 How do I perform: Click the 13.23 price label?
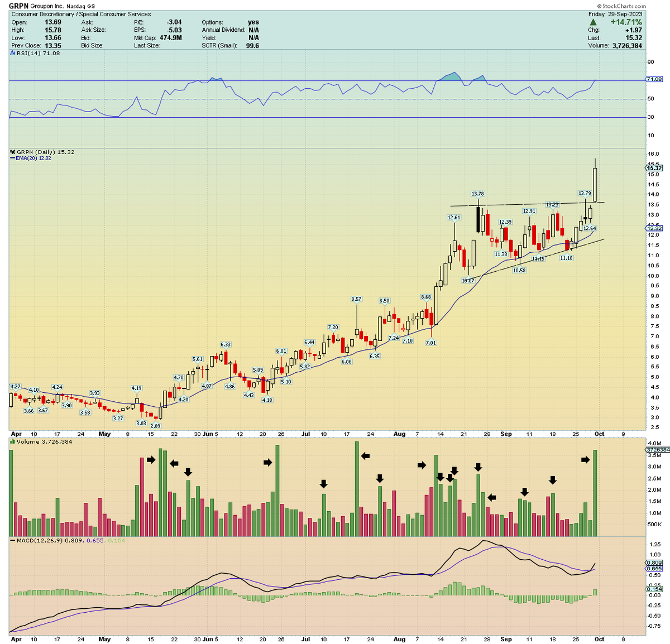point(552,205)
